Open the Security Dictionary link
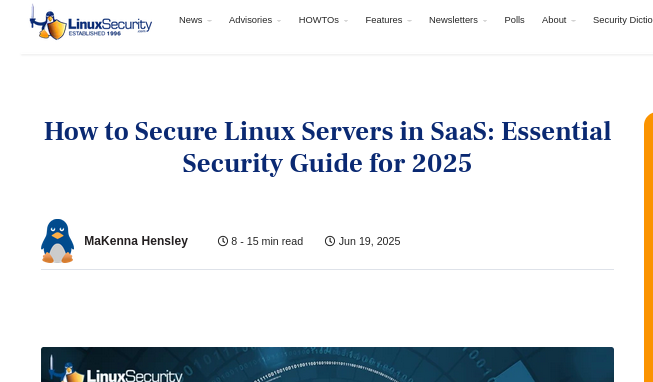653x382 pixels. (x=623, y=20)
